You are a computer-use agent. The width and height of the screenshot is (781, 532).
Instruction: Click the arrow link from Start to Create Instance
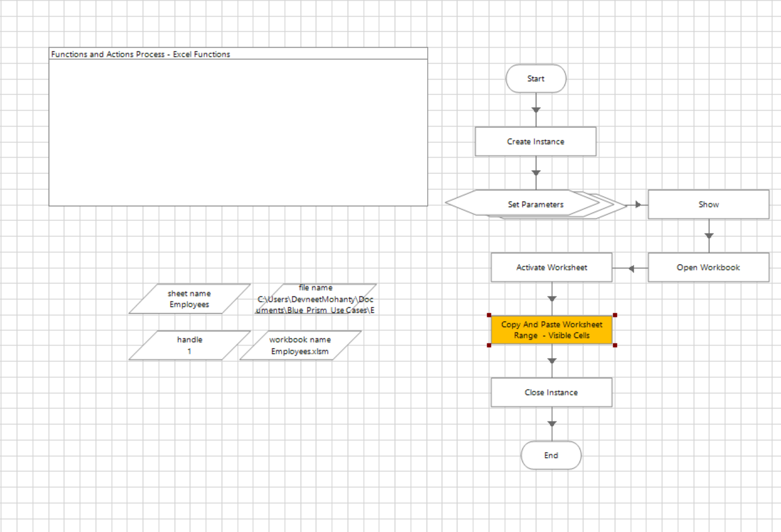(x=536, y=110)
